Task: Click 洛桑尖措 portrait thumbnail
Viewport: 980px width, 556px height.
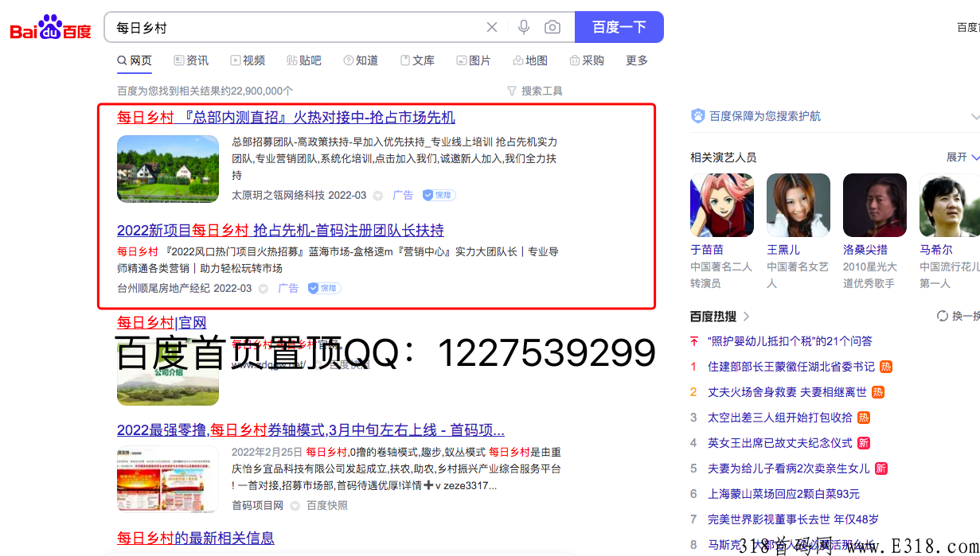Action: pyautogui.click(x=875, y=205)
